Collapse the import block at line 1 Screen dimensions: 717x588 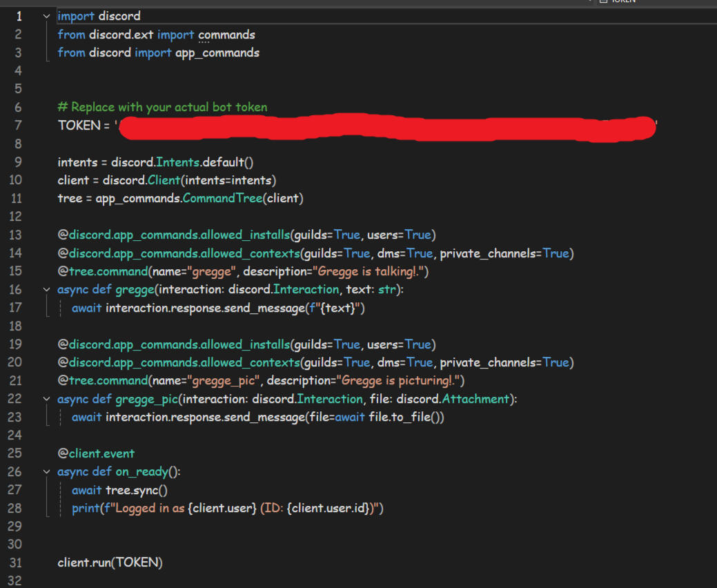(46, 16)
